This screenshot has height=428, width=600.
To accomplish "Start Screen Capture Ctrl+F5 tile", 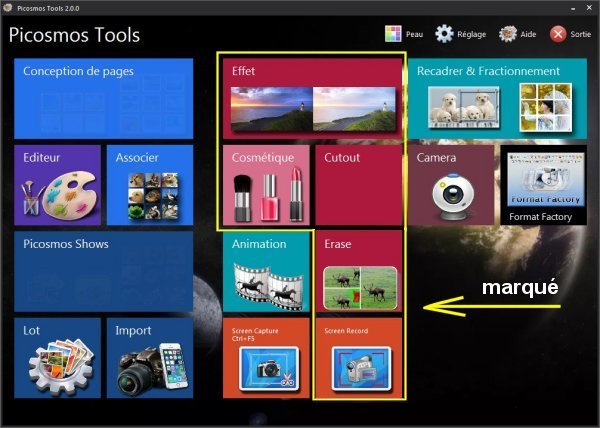I will [266, 358].
